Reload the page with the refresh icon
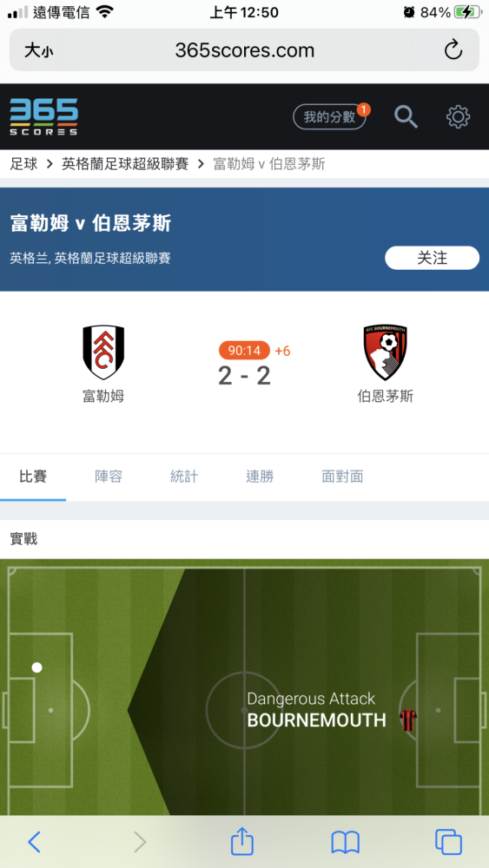 click(453, 49)
